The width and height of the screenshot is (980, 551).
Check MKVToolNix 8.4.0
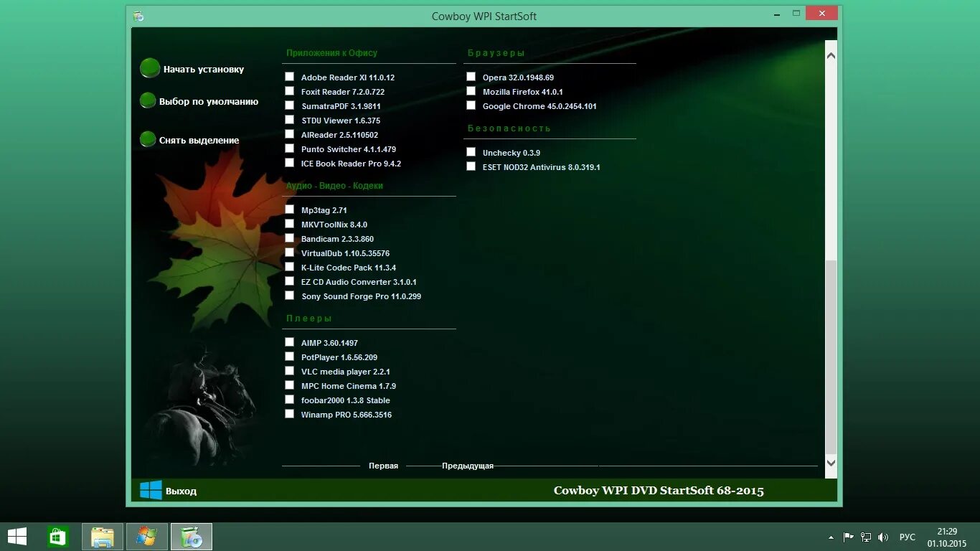pyautogui.click(x=290, y=224)
